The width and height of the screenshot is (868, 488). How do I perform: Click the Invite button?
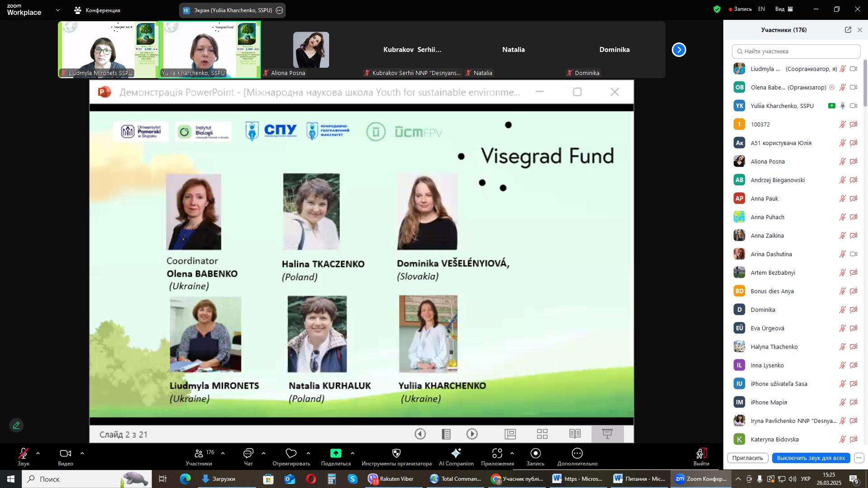coord(747,458)
